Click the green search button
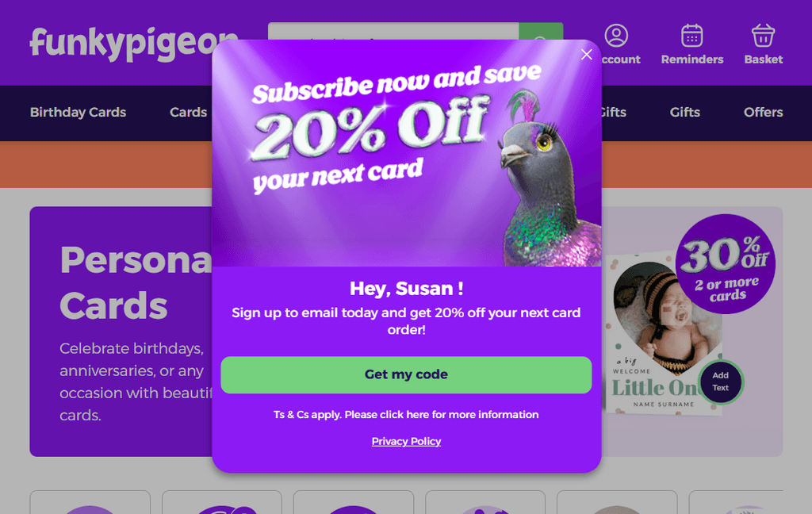The height and width of the screenshot is (514, 812). (x=541, y=31)
